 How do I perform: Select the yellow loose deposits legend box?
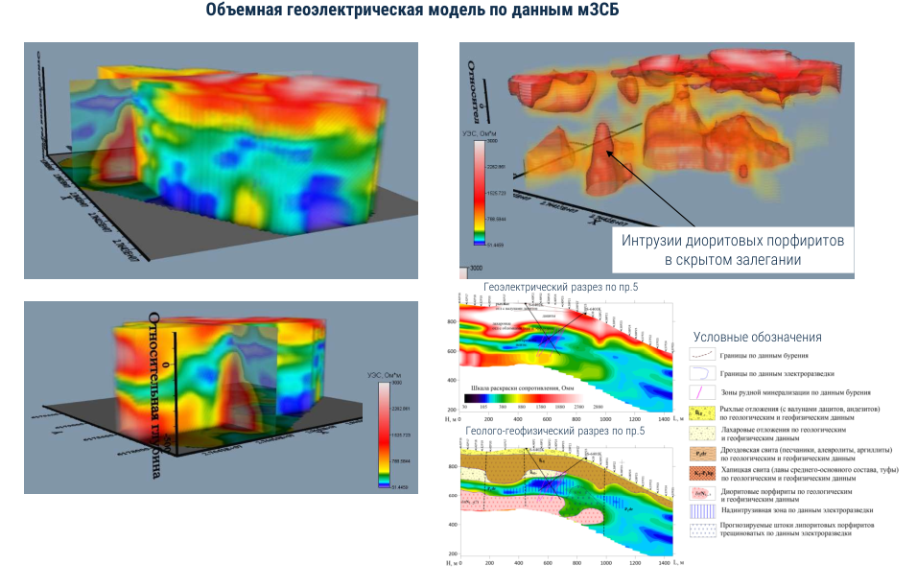(703, 412)
